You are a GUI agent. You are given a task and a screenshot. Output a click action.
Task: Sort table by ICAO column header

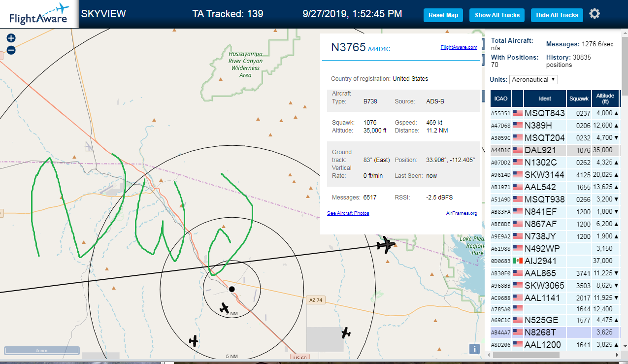point(501,99)
